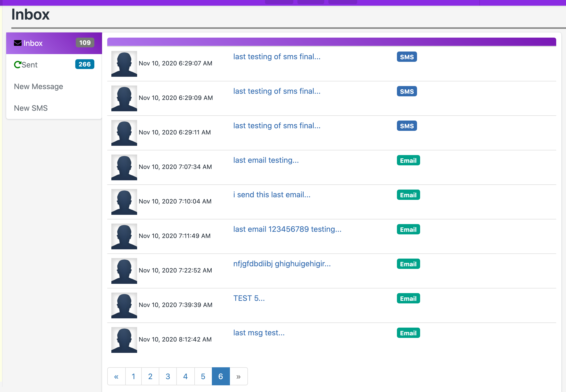
Task: Open the 'last email testing...' message
Action: [x=266, y=160]
